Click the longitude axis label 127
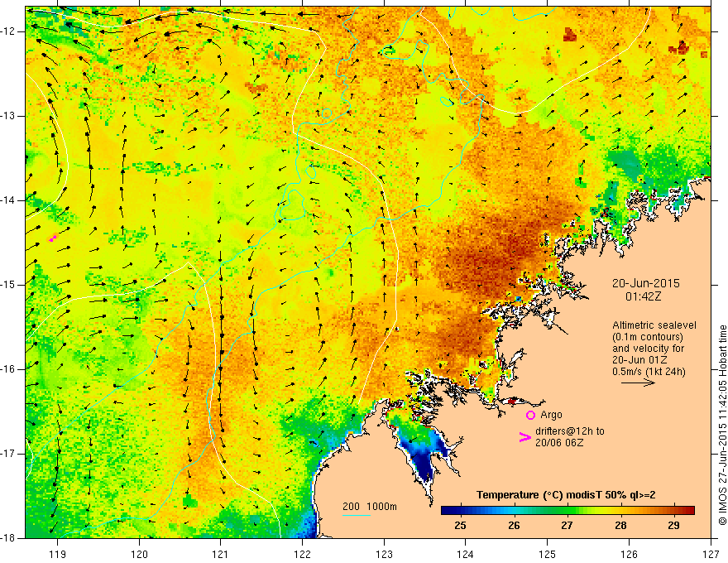This screenshot has width=728, height=563. pos(711,554)
